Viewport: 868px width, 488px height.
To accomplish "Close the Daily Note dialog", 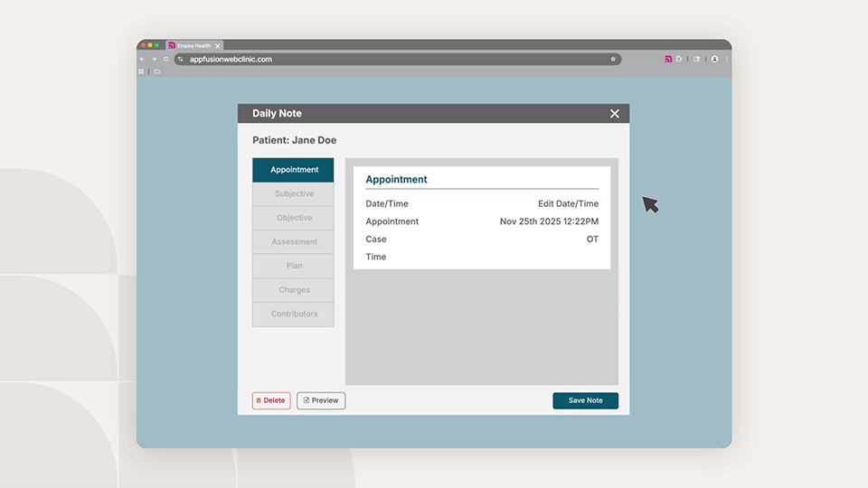I will [x=615, y=114].
